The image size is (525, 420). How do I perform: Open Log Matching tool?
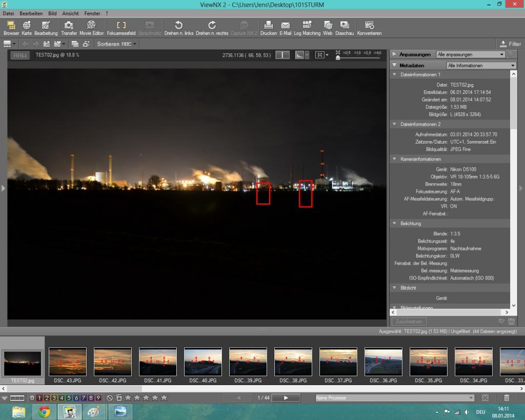pos(307,28)
